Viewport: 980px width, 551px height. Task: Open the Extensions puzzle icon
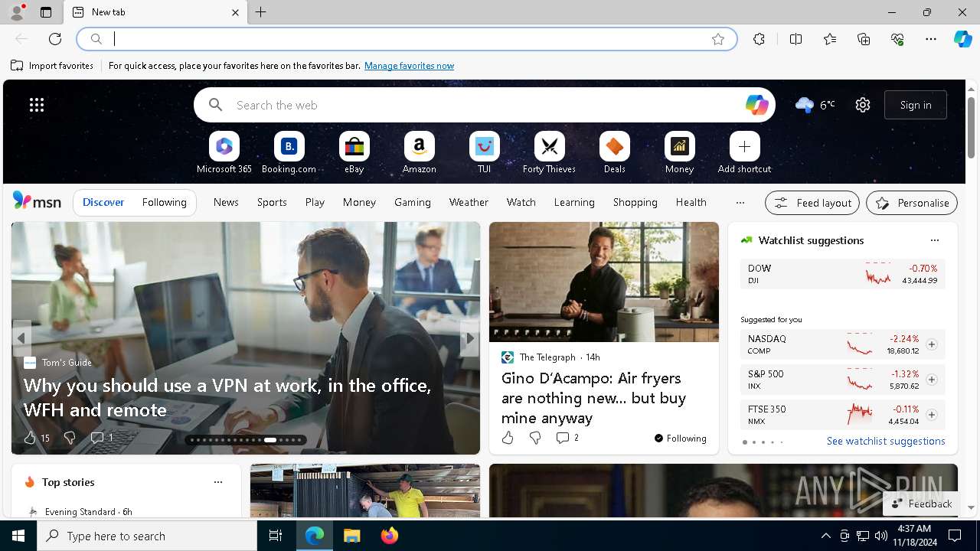pos(759,39)
